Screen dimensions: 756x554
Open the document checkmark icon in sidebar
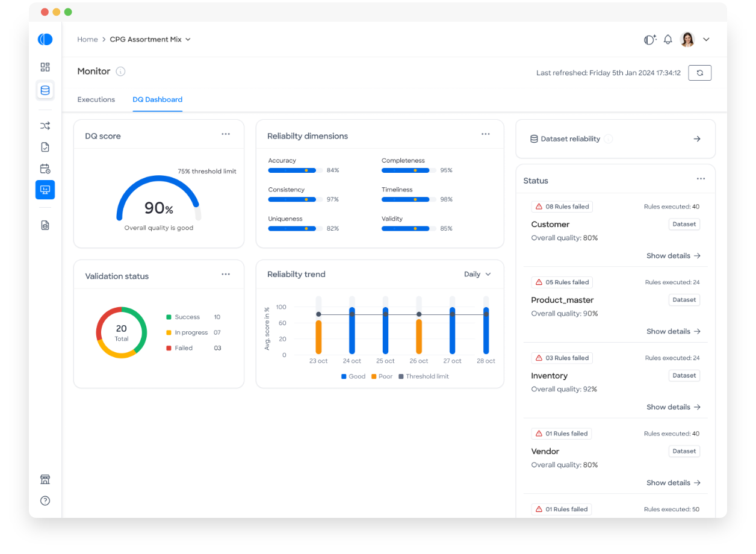pyautogui.click(x=45, y=147)
